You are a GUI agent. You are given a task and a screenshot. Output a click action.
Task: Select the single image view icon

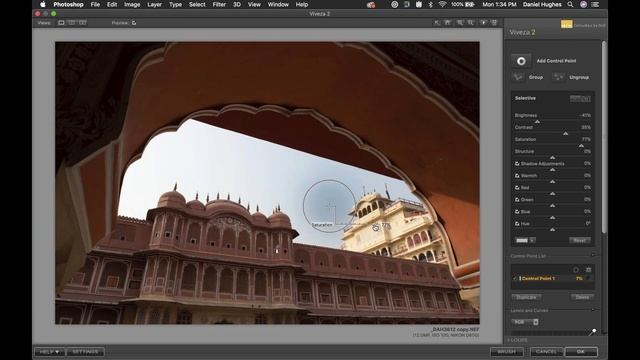tap(61, 23)
